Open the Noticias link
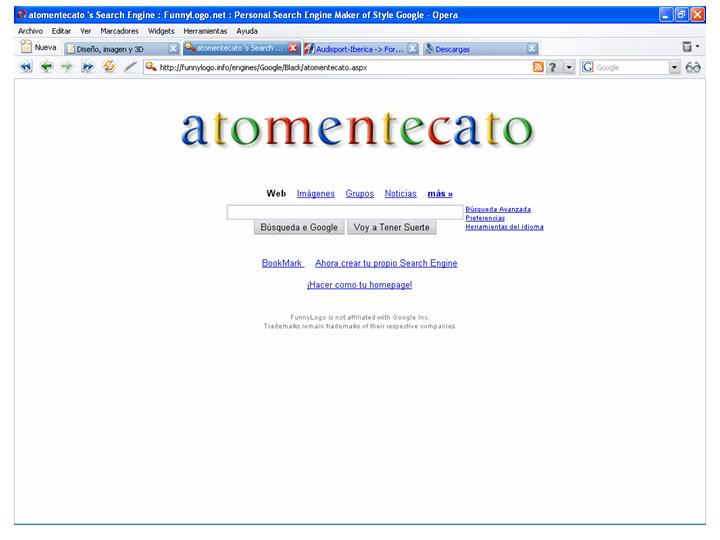The width and height of the screenshot is (720, 540). pos(400,193)
